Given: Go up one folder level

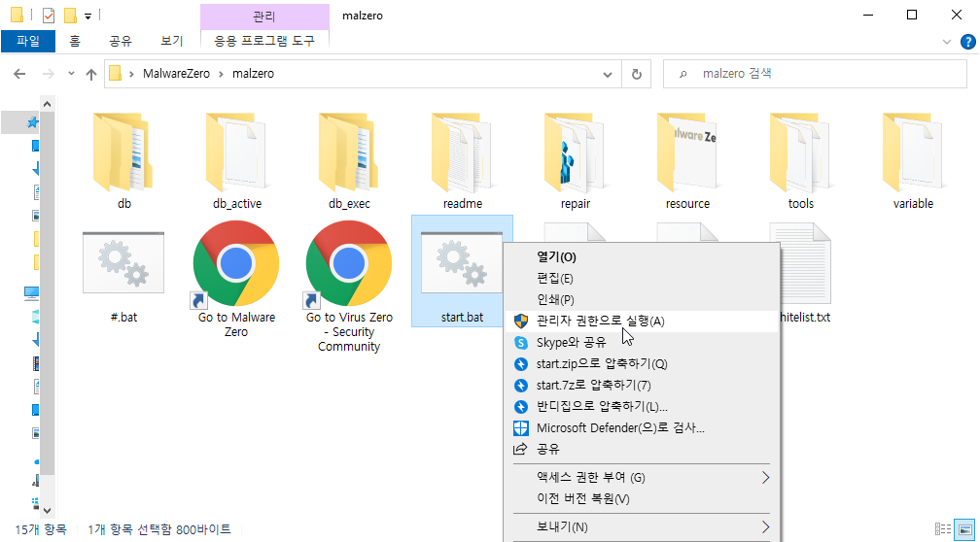Looking at the screenshot, I should 91,74.
